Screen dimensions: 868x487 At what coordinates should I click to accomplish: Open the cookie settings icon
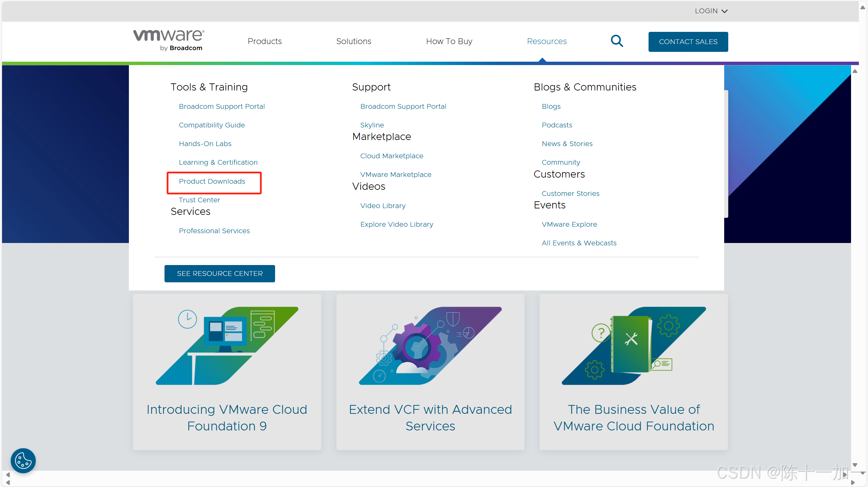tap(23, 461)
